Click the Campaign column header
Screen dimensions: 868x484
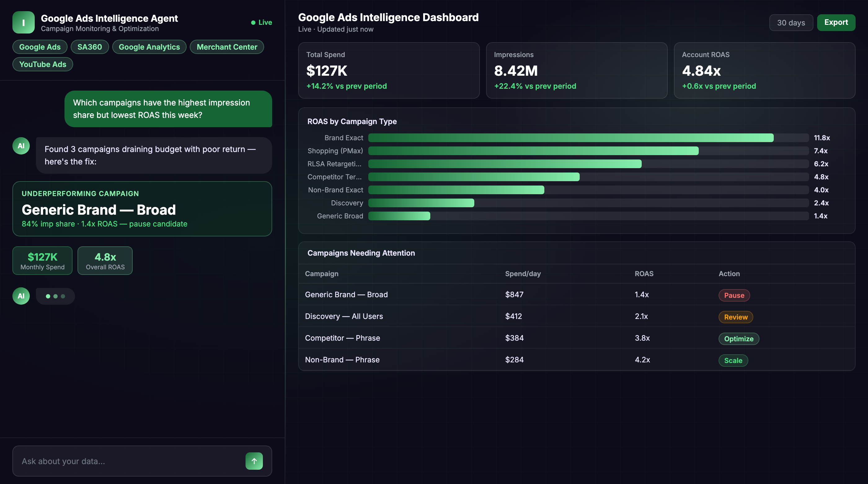pyautogui.click(x=321, y=274)
